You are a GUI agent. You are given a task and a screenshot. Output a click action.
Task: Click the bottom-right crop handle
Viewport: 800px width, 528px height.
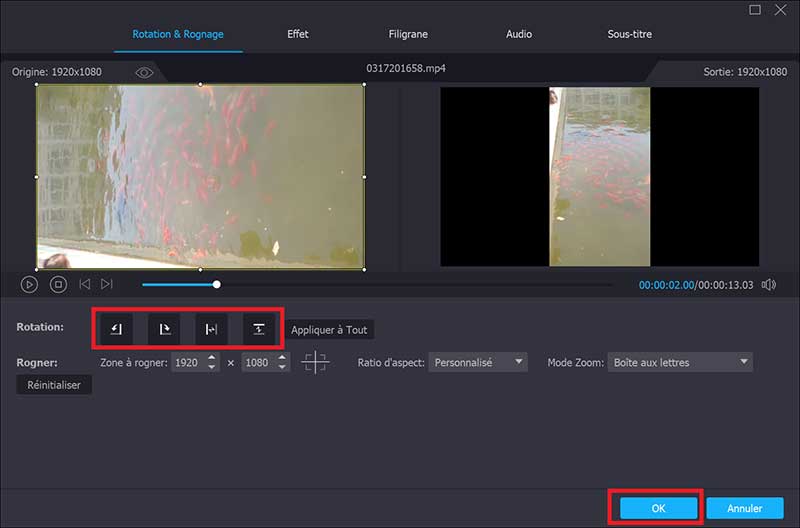click(364, 269)
